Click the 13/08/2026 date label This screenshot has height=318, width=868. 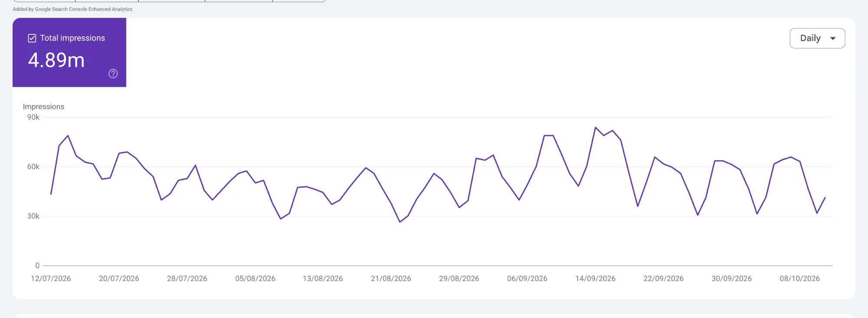pyautogui.click(x=323, y=278)
